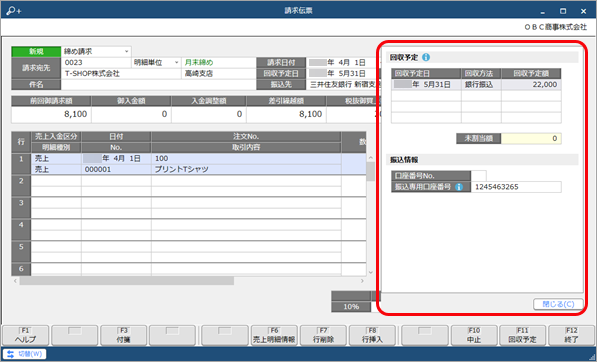Click the 新規 status label
Image resolution: width=597 pixels, height=362 pixels.
pyautogui.click(x=36, y=51)
